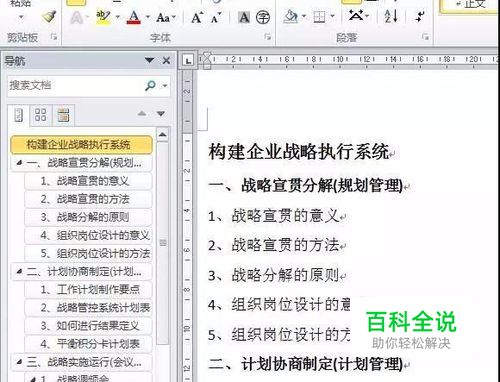The image size is (500, 382).
Task: Select heading 构建企业战略执行系统 in navigation
Action: 81,145
